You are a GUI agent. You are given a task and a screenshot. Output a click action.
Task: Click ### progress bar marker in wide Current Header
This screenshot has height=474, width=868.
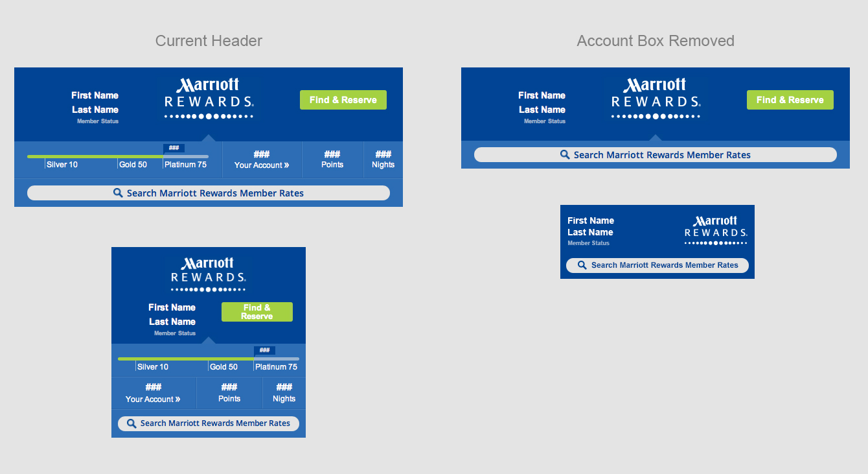[174, 148]
